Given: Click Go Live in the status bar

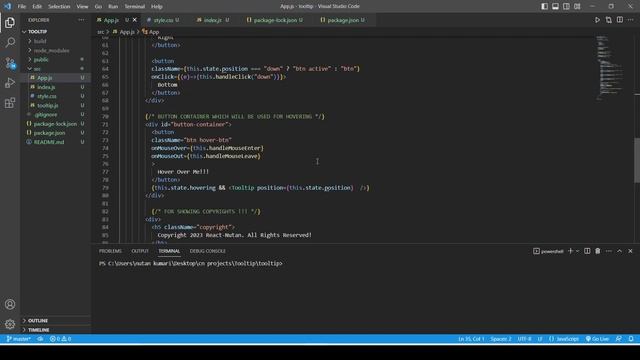Looking at the screenshot, I should coord(597,339).
